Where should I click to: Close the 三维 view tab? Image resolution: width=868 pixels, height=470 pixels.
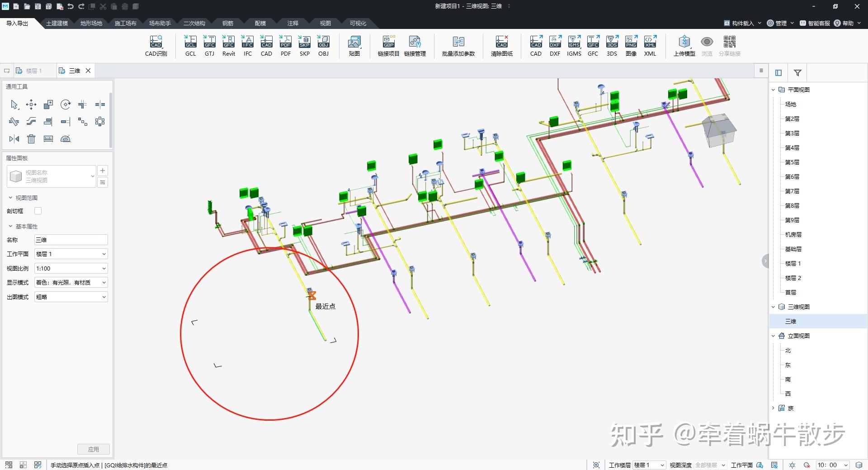tap(88, 71)
